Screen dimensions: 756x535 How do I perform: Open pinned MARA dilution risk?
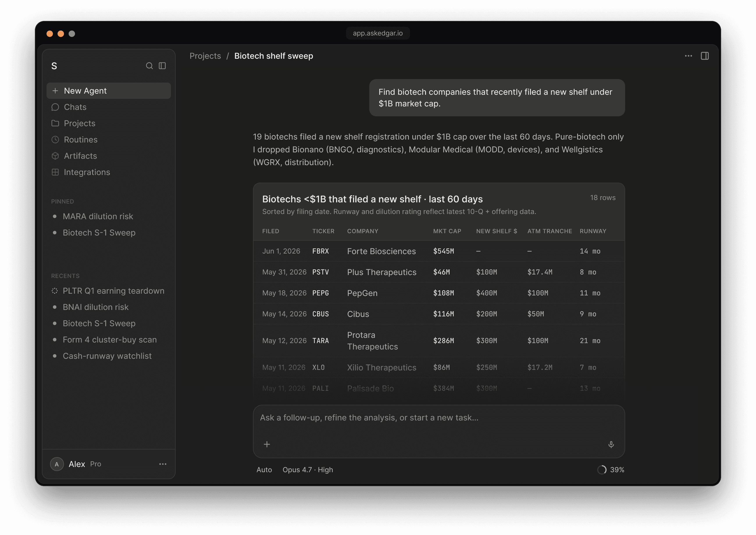[x=109, y=216]
